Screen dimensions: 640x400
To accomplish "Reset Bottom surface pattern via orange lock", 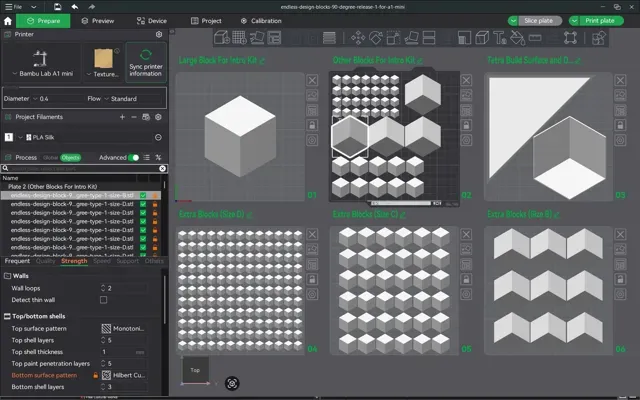I will point(95,375).
